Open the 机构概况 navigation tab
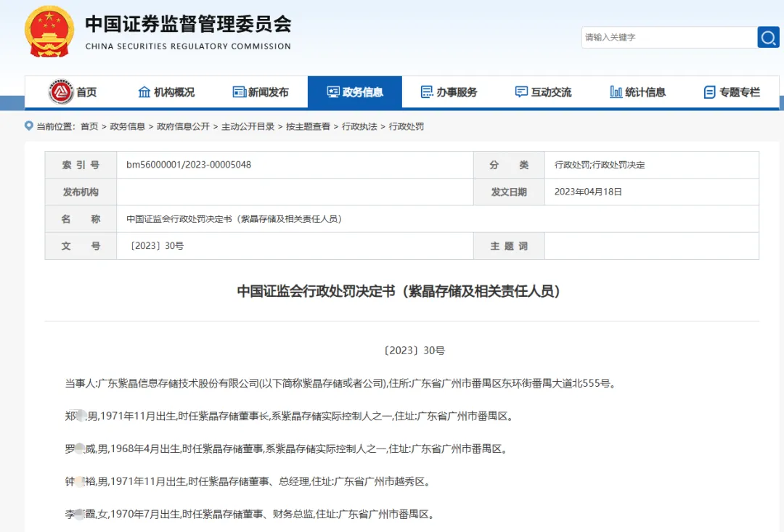Screen dimensions: 784x532 click(166, 92)
